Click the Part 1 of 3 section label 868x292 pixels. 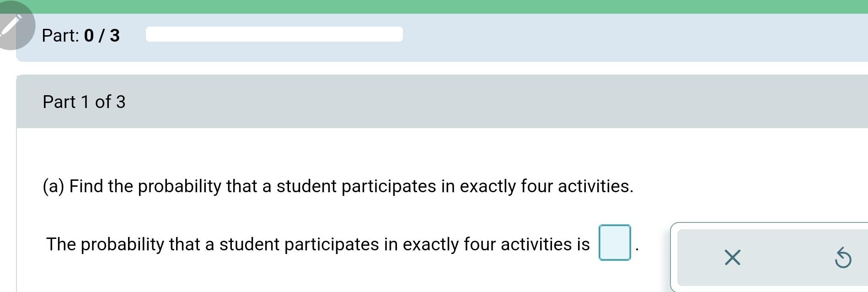(x=84, y=102)
